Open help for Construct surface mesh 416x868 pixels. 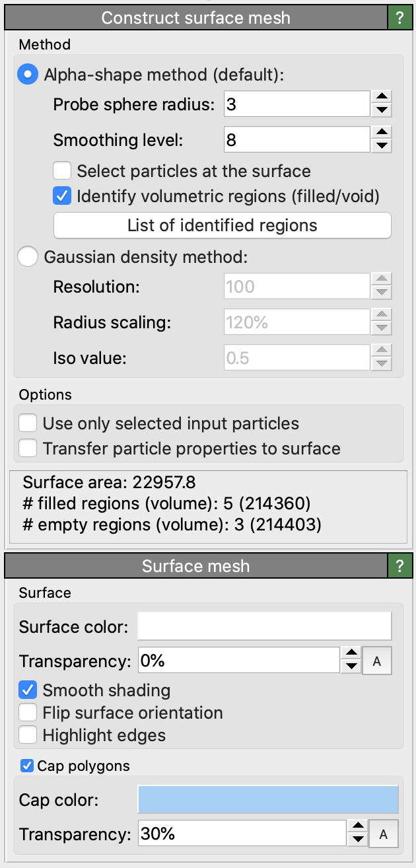click(x=399, y=18)
